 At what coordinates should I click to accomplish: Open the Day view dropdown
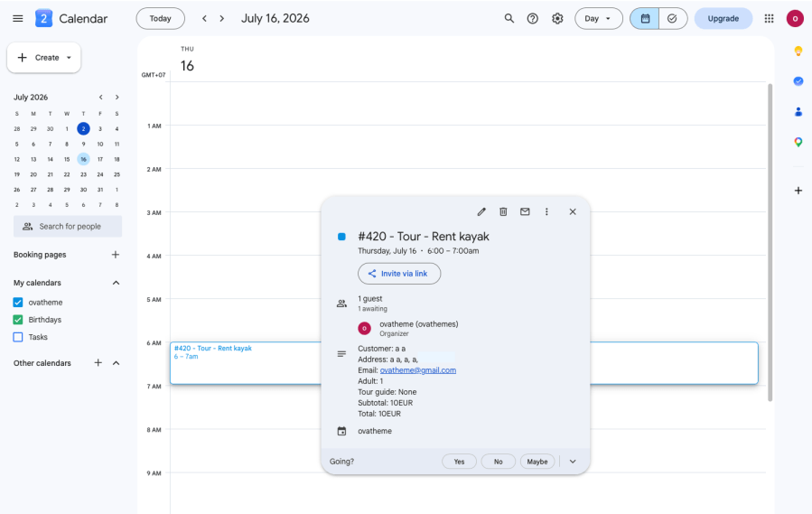coord(598,19)
